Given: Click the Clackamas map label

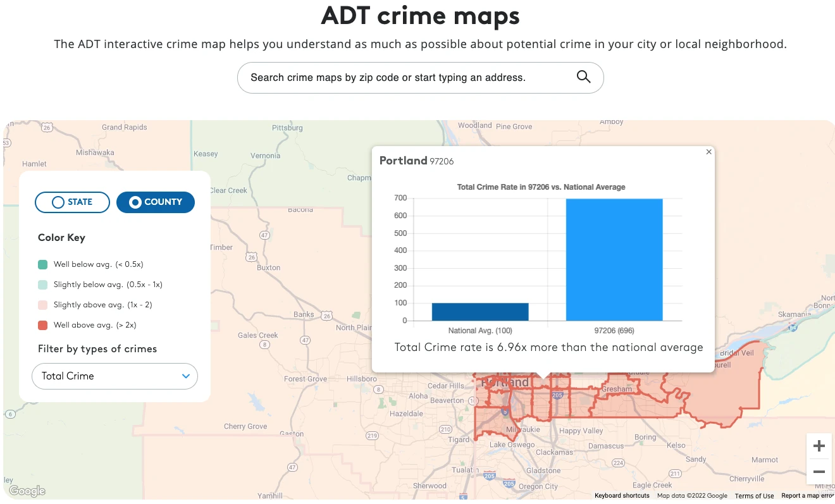Looking at the screenshot, I should (x=554, y=452).
